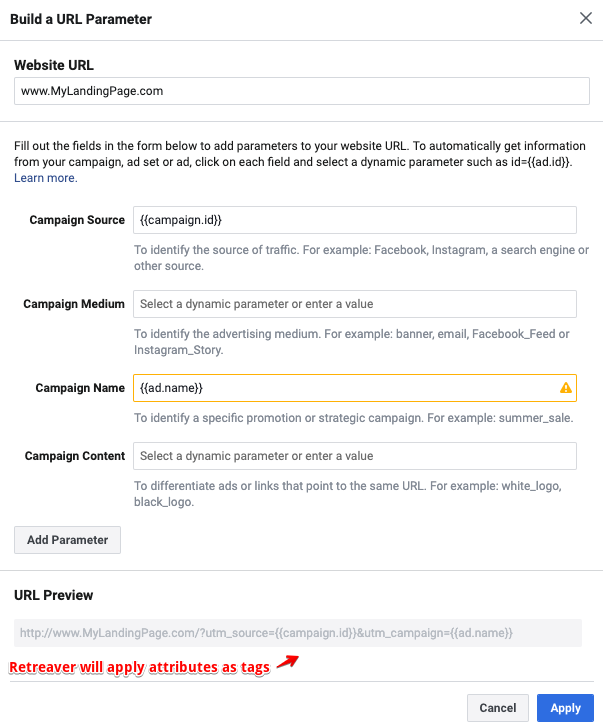Click the Campaign Content label
Screen dimensions: 603x727
pos(75,456)
